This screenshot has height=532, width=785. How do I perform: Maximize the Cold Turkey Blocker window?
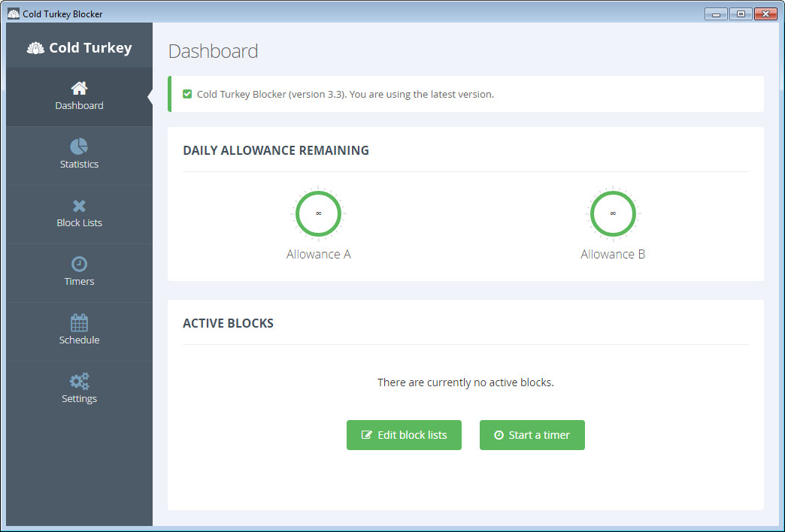[x=741, y=14]
